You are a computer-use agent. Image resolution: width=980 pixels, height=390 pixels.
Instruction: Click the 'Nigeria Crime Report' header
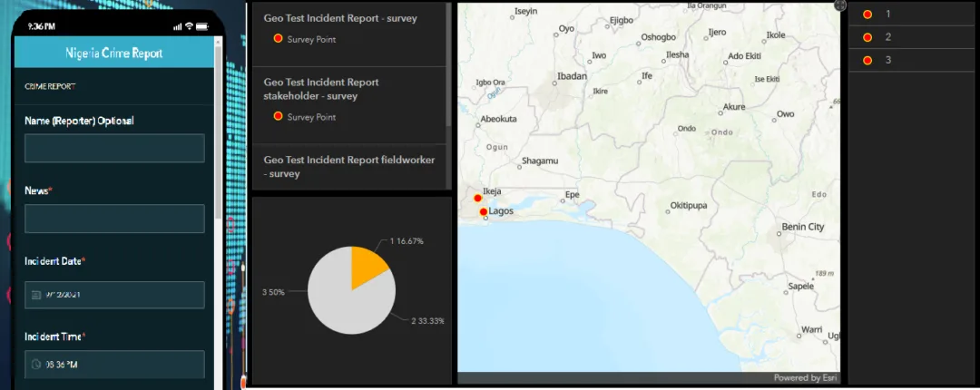(114, 54)
